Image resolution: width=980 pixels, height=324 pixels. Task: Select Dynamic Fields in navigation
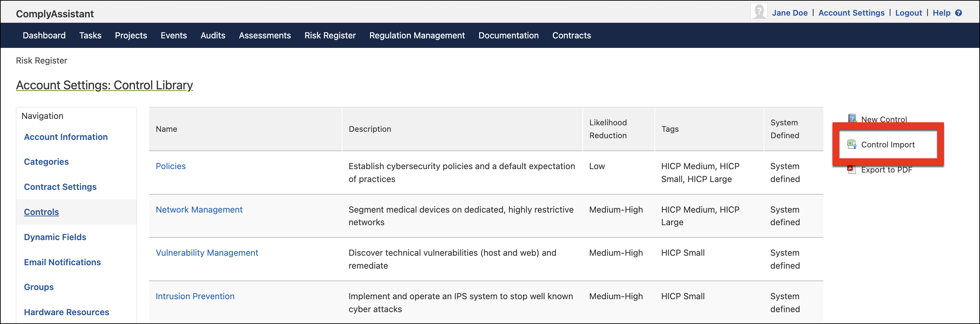tap(55, 237)
